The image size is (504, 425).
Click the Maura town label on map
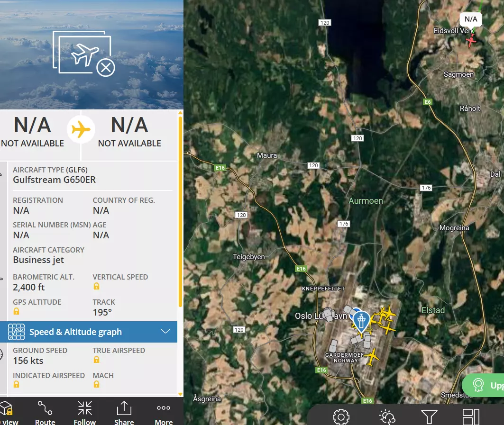point(267,155)
